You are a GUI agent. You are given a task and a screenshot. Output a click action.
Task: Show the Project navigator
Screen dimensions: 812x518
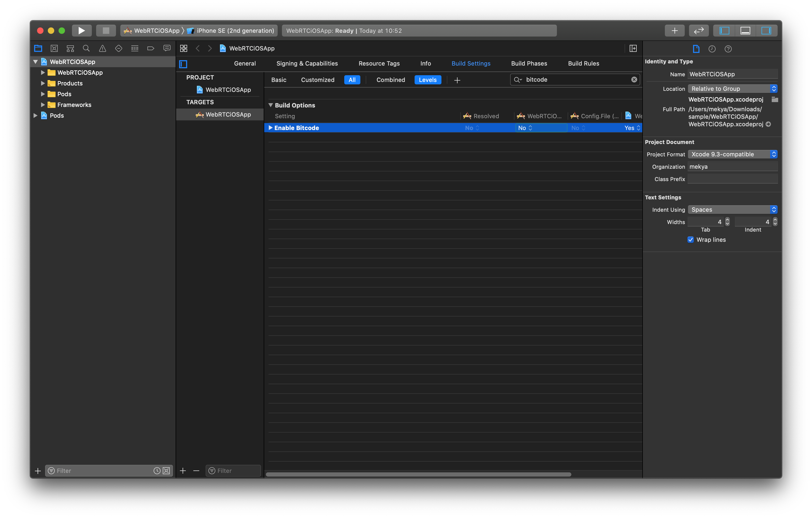[x=38, y=48]
